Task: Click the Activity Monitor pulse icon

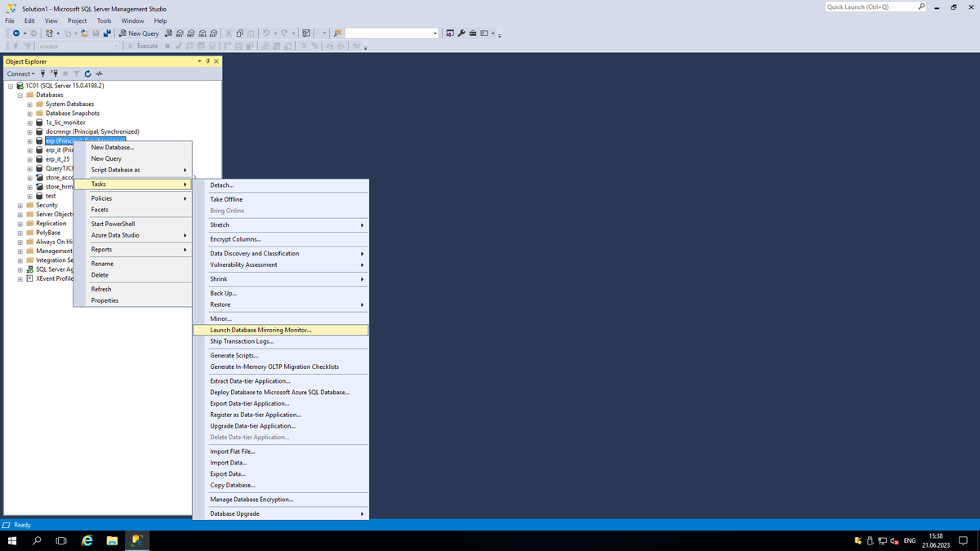Action: 99,73
